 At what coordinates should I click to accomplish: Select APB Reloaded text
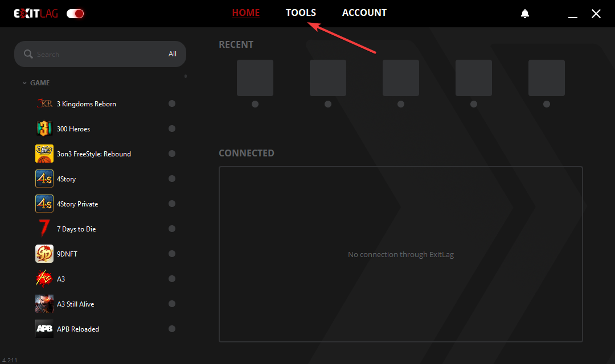click(x=77, y=329)
